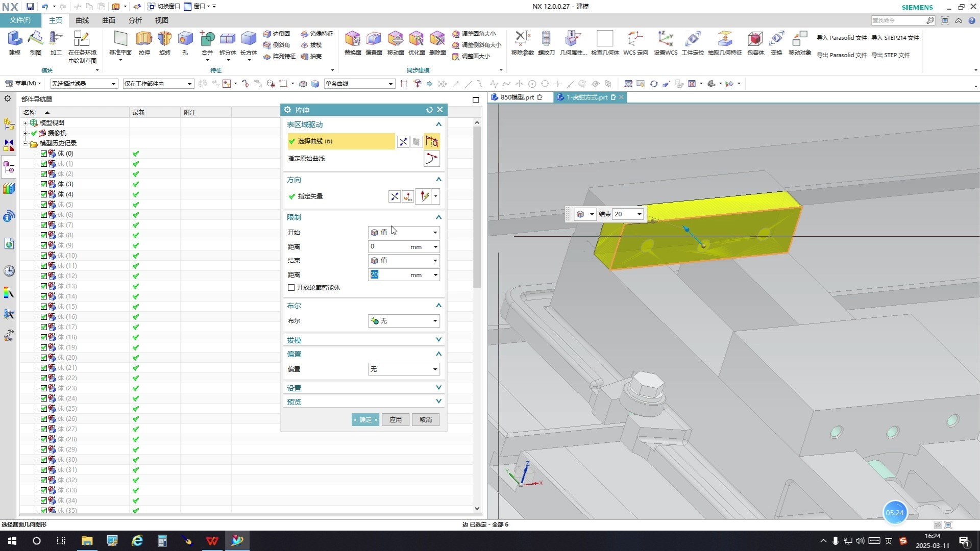Click the 应用 (Apply) button
This screenshot has width=980, height=551.
pos(396,420)
